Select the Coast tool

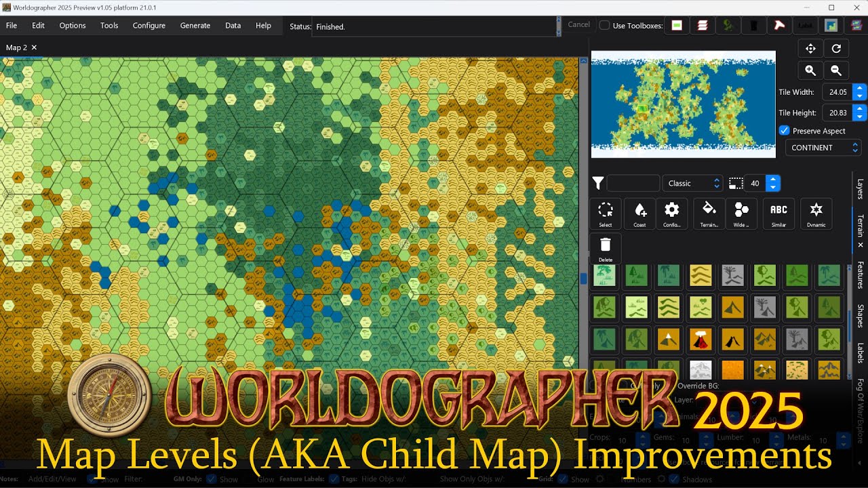pos(639,213)
